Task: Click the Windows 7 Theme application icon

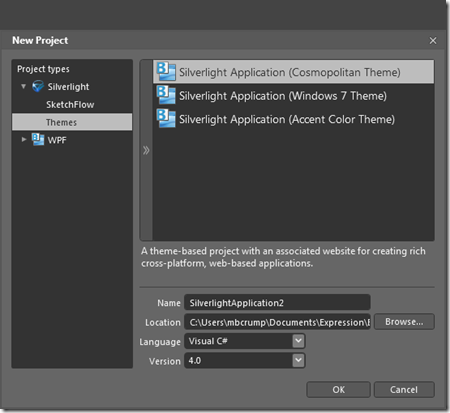Action: click(166, 95)
